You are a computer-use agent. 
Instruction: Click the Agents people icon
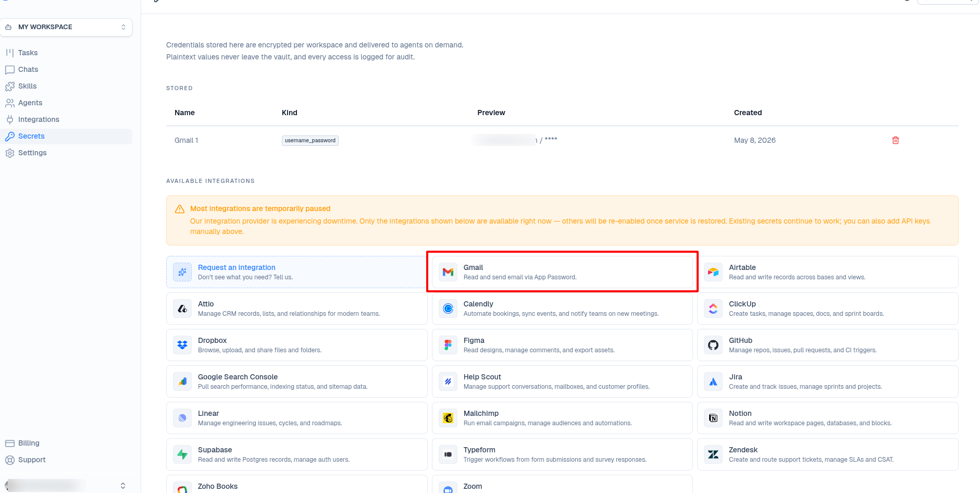pyautogui.click(x=10, y=103)
